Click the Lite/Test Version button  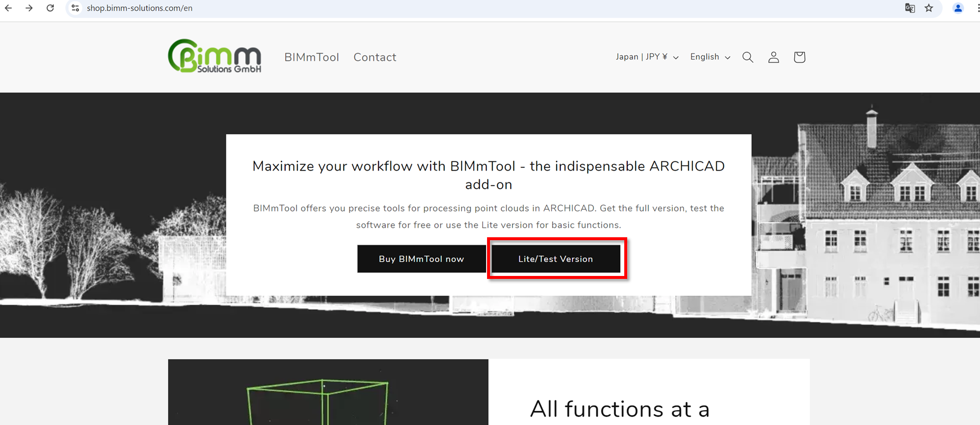pyautogui.click(x=556, y=259)
